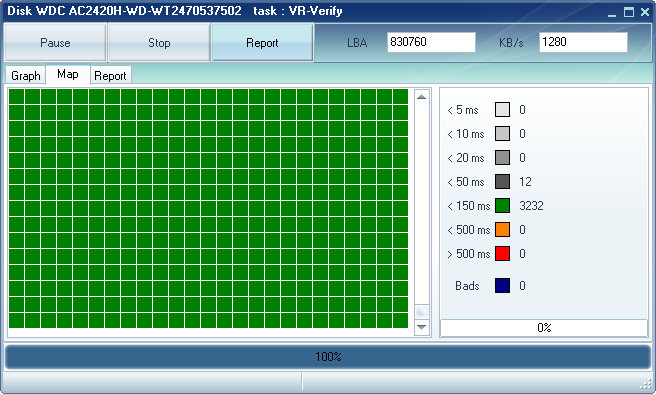Click the map scrollbar down arrow
This screenshot has height=394, width=656.
tap(422, 327)
